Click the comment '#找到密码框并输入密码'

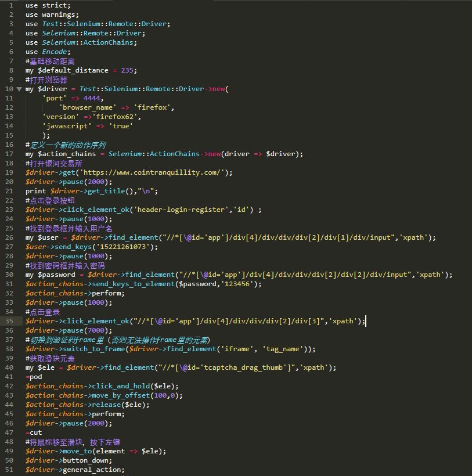pos(65,266)
